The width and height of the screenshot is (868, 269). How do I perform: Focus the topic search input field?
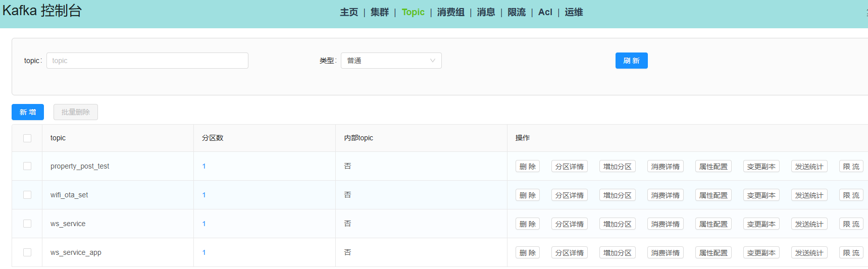(147, 61)
